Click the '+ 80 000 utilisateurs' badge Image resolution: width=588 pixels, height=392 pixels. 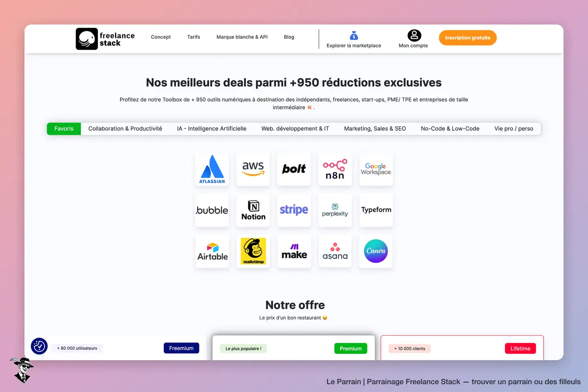pos(77,348)
